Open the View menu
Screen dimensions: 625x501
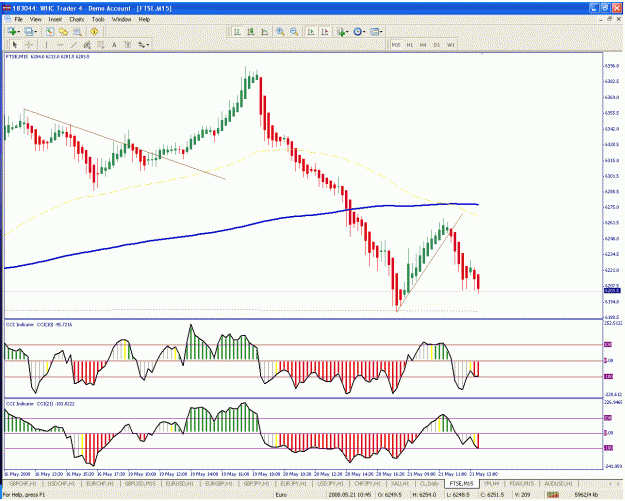pyautogui.click(x=35, y=19)
